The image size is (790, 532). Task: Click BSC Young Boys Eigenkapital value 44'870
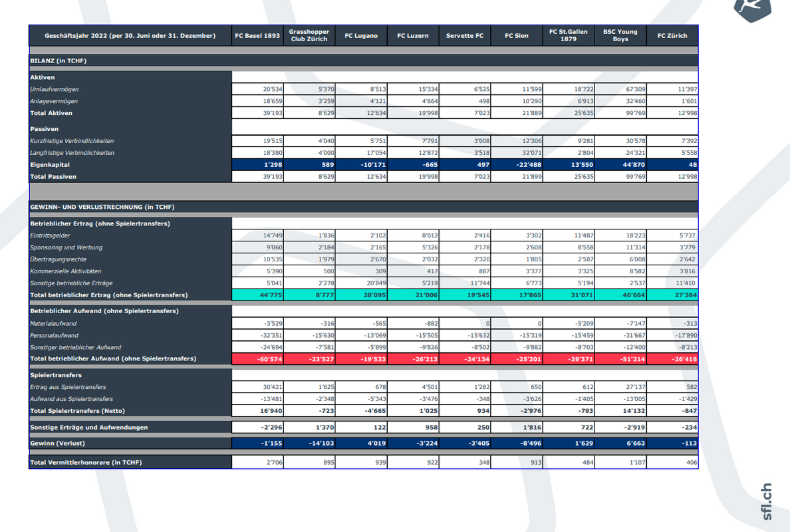(x=620, y=165)
